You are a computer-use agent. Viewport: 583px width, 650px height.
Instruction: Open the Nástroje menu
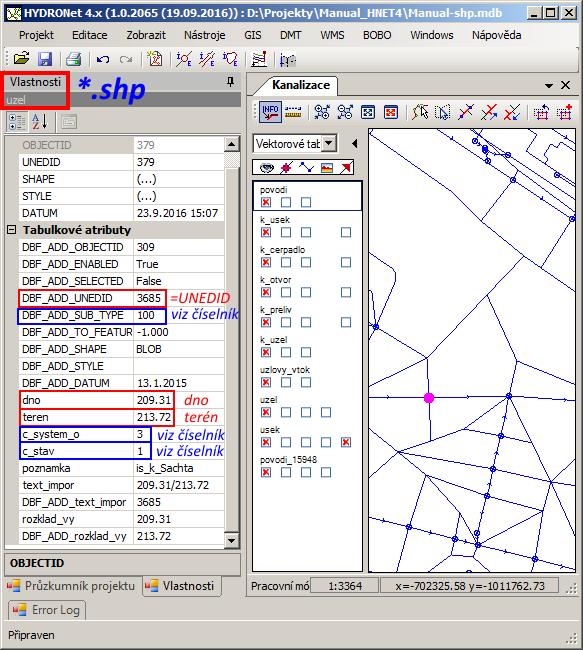tap(205, 35)
